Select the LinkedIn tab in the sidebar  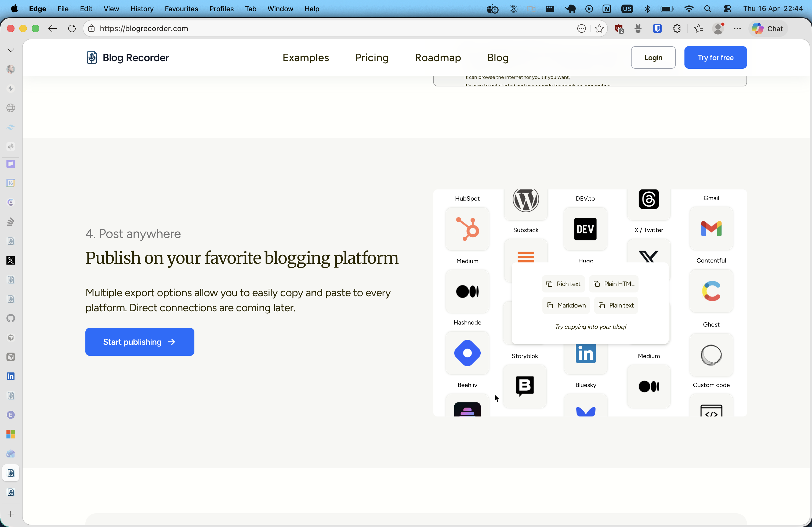tap(10, 376)
